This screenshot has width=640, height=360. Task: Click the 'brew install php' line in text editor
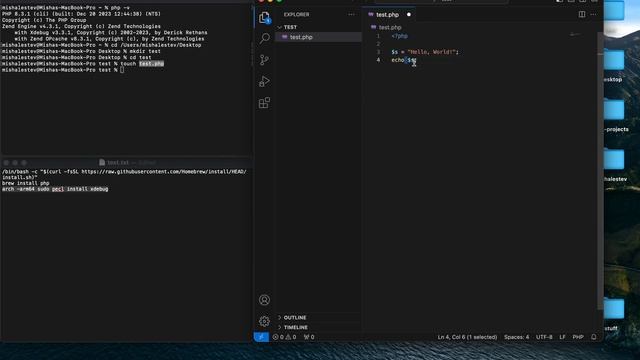tap(26, 183)
